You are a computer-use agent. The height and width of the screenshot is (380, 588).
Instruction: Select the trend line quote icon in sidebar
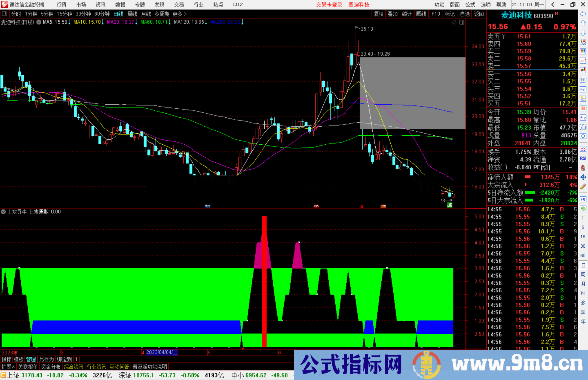583,61
